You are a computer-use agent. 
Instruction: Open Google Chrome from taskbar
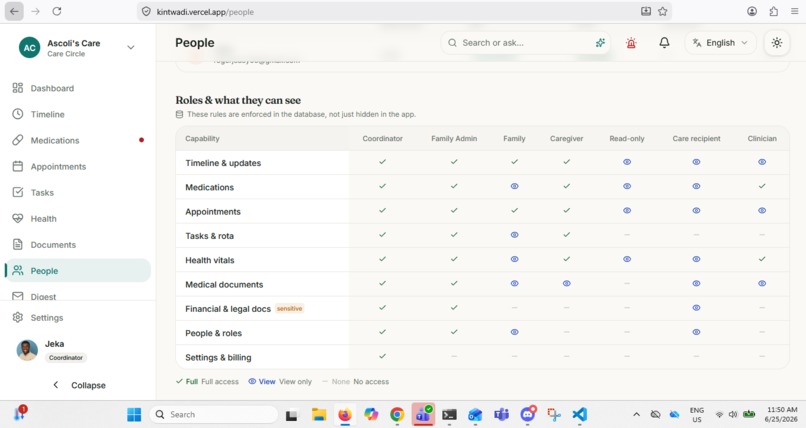pyautogui.click(x=397, y=415)
